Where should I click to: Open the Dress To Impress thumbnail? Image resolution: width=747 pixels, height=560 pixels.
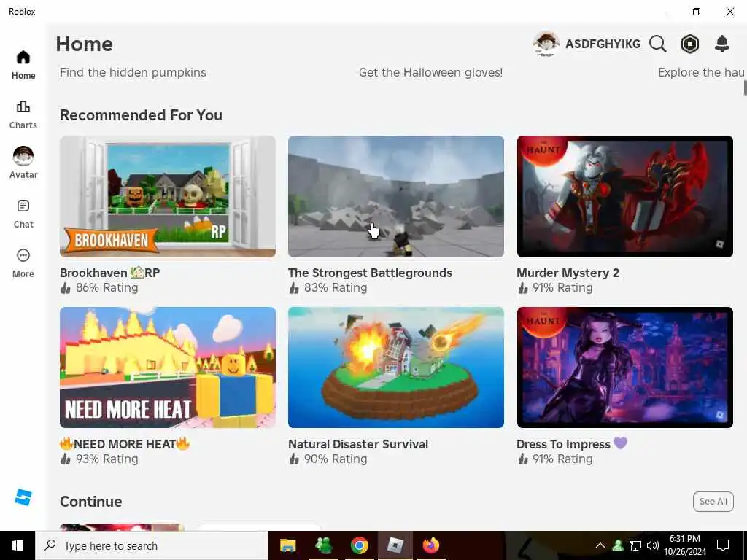click(624, 367)
